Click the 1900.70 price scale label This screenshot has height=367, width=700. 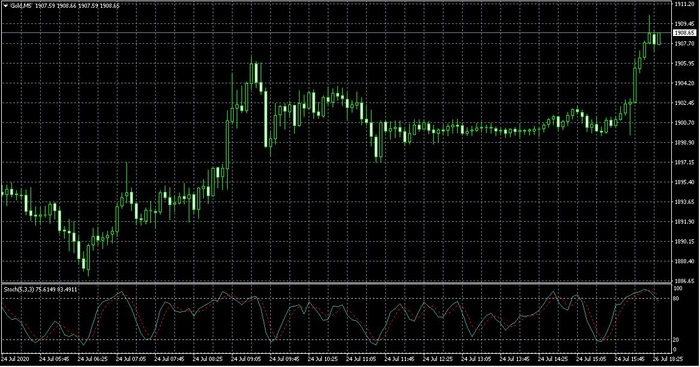click(684, 123)
